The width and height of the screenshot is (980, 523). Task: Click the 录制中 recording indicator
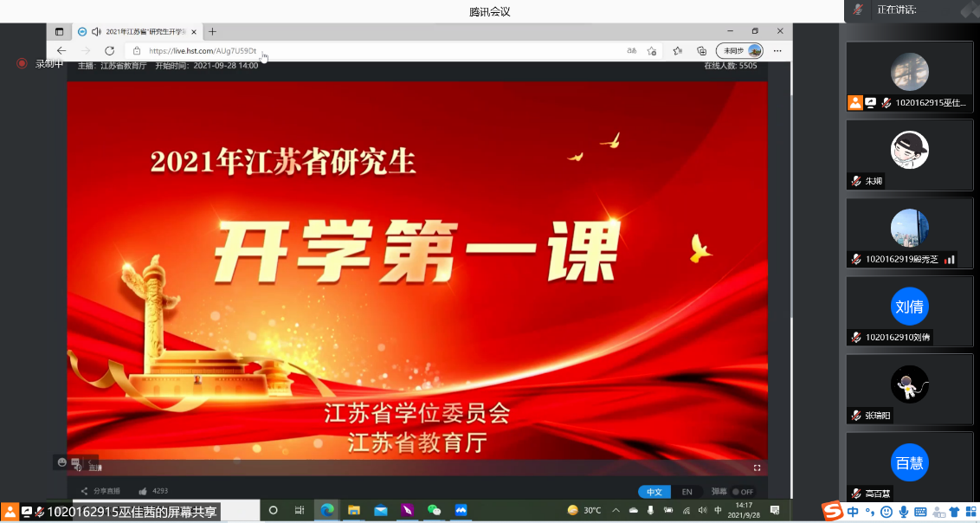pyautogui.click(x=41, y=63)
